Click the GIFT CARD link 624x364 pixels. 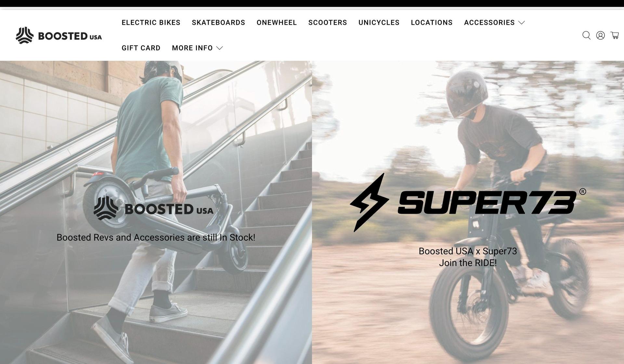click(x=141, y=48)
